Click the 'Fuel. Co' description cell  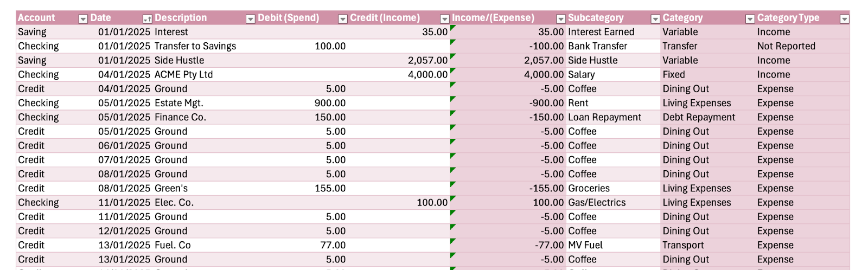[205, 245]
